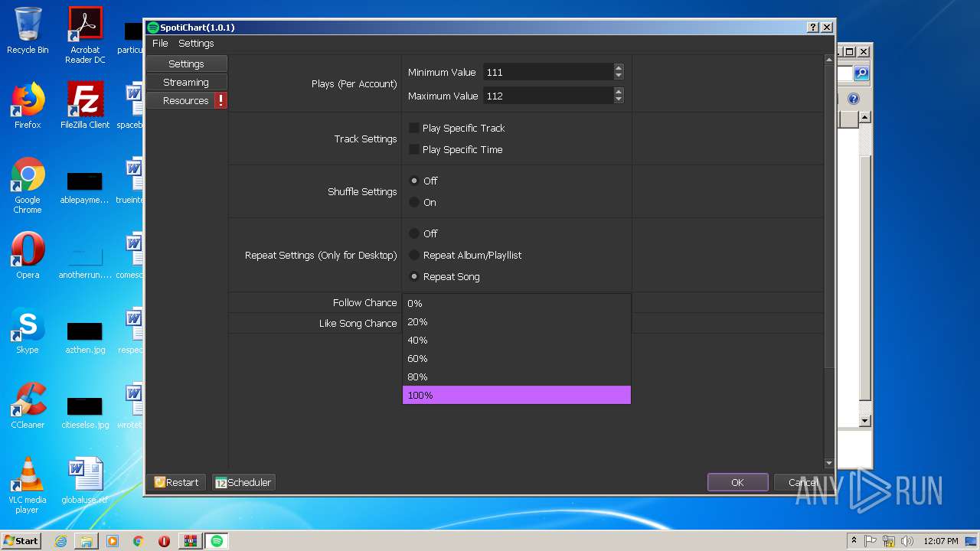
Task: Open the CCleaner desktop shortcut
Action: (x=28, y=406)
